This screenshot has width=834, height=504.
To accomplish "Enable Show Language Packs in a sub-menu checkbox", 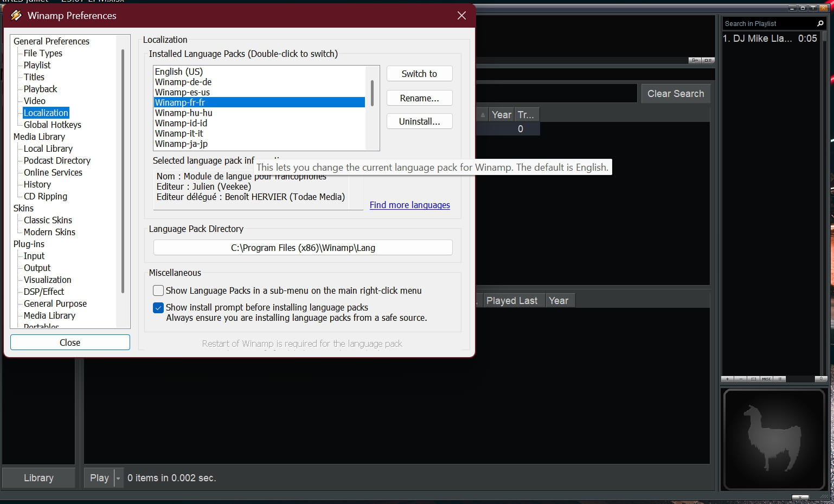I will coord(158,290).
